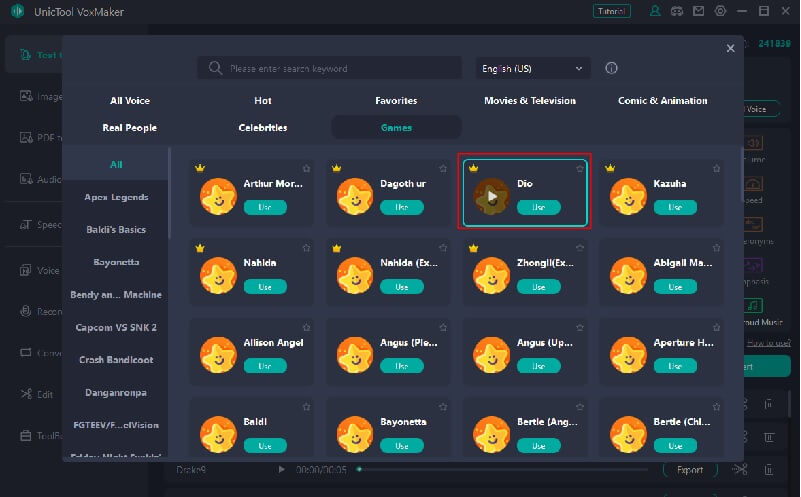
Task: Play the Dio voice preview
Action: pos(491,196)
